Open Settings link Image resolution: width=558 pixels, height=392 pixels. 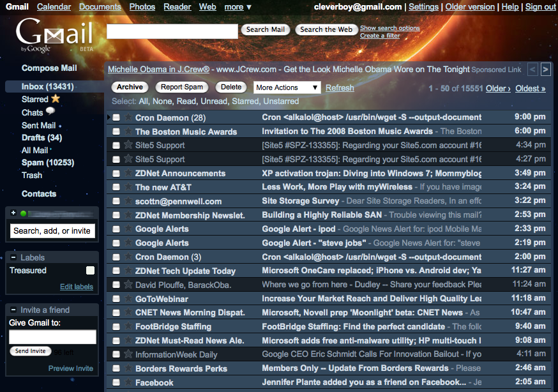point(423,7)
